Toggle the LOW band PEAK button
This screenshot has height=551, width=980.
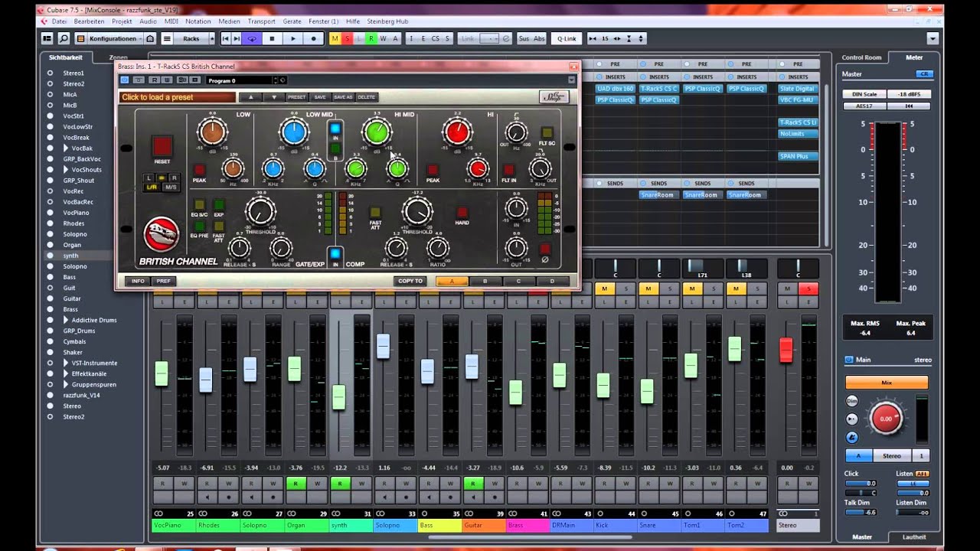point(199,170)
